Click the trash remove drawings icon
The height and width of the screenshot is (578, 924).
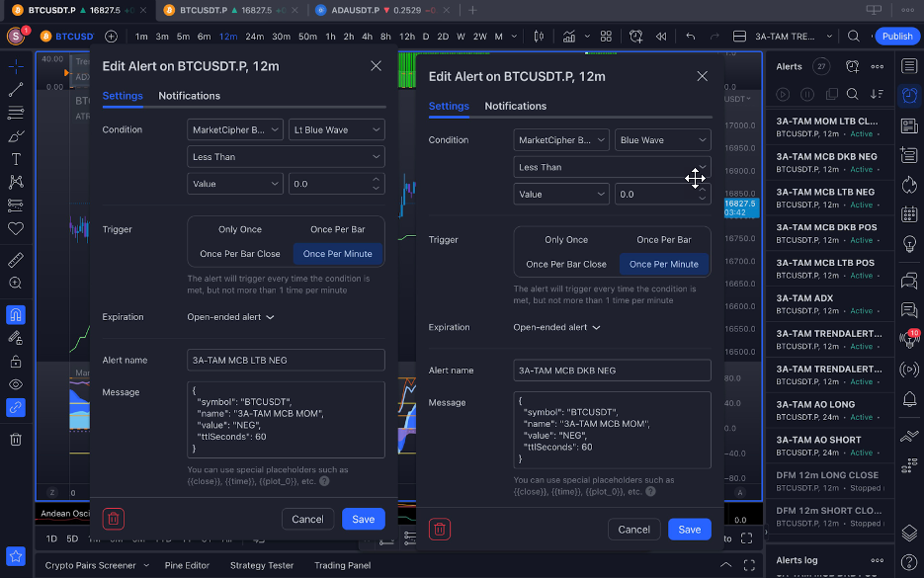(16, 439)
